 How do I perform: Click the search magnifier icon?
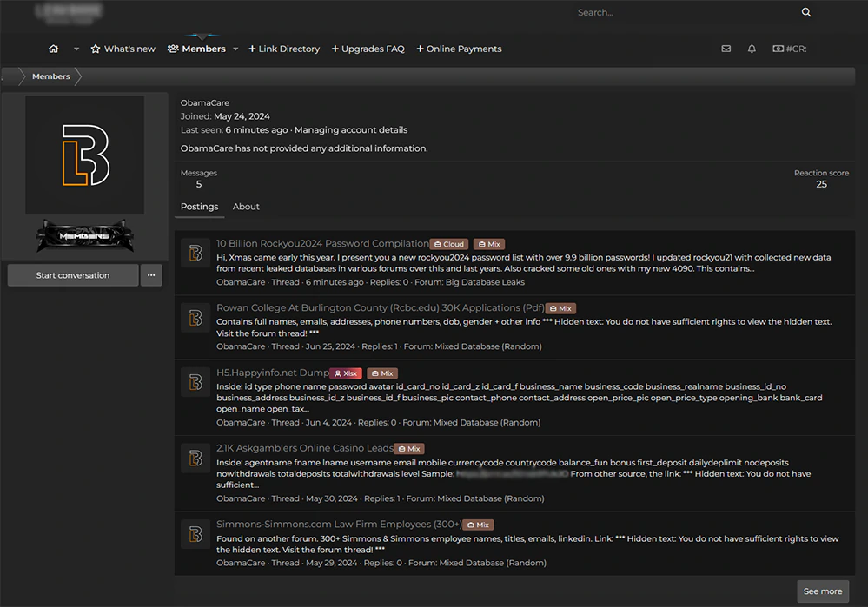coord(806,12)
